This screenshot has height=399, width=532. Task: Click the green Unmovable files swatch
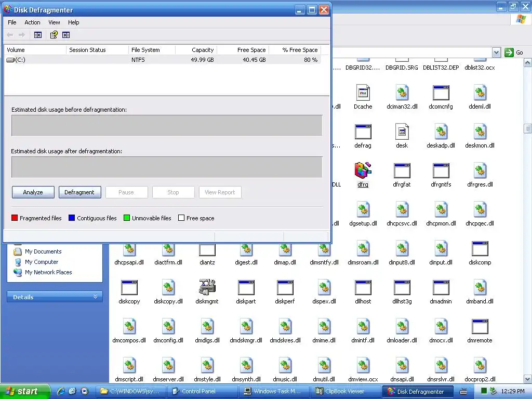click(127, 218)
